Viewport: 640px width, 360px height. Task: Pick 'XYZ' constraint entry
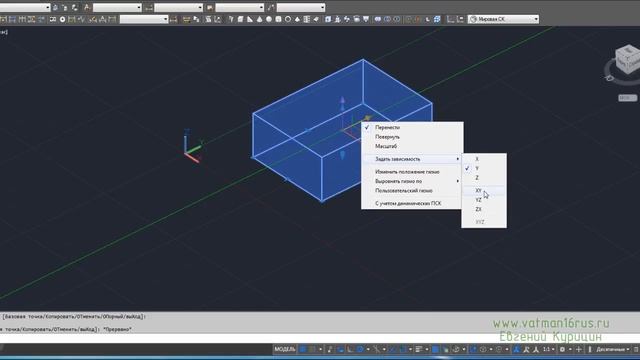(484, 222)
